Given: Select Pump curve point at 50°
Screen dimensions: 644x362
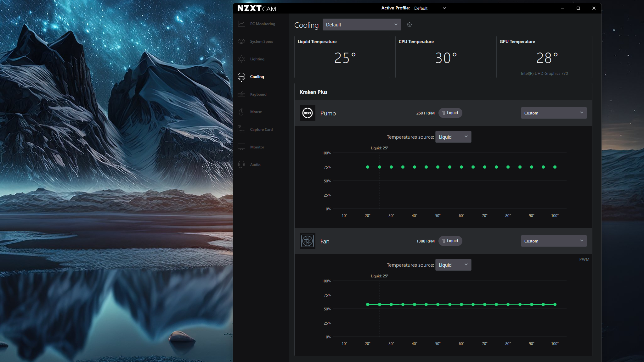Looking at the screenshot, I should coord(438,167).
